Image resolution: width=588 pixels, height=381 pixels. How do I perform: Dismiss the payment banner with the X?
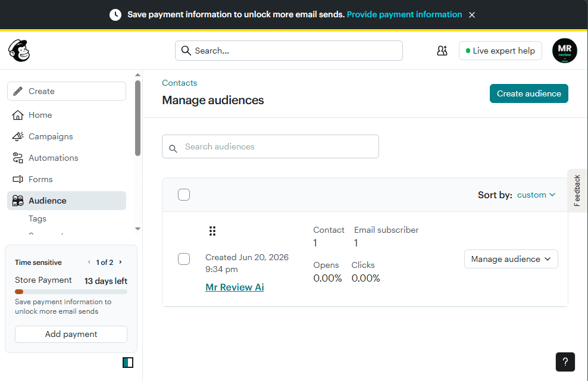coord(472,15)
